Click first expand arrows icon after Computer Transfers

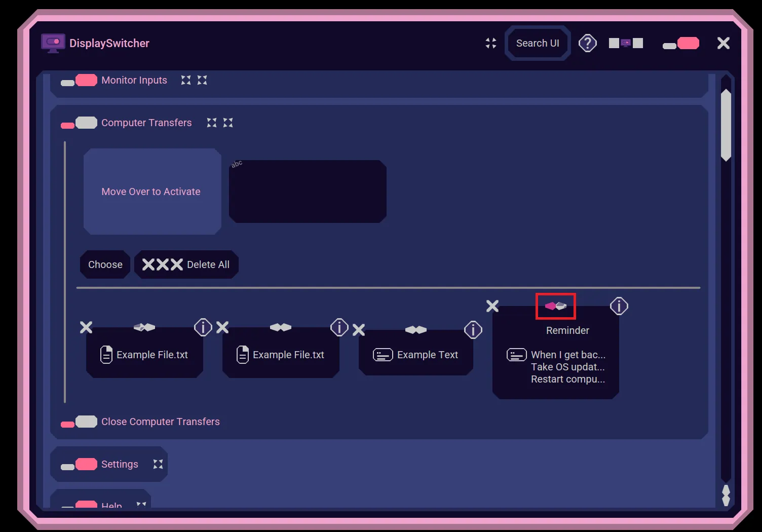(x=212, y=123)
